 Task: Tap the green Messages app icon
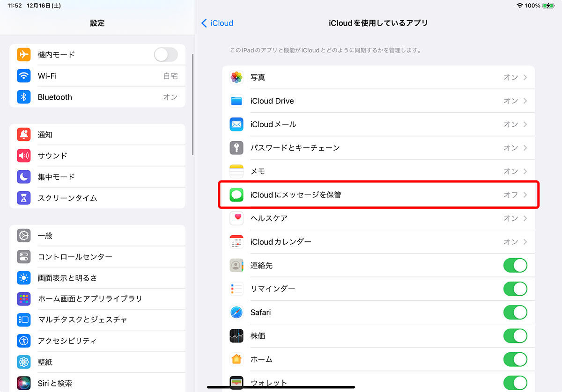(x=237, y=195)
